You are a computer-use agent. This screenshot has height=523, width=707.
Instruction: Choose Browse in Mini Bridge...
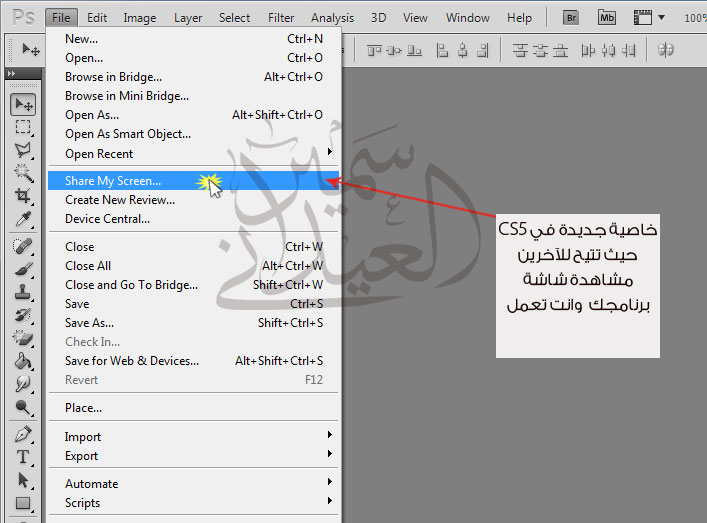coord(193,96)
